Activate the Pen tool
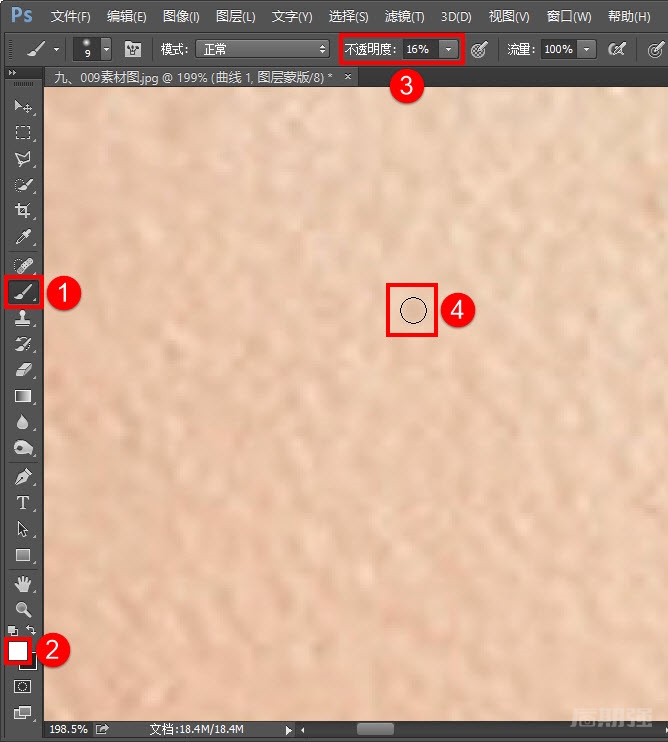The image size is (668, 742). click(x=23, y=476)
